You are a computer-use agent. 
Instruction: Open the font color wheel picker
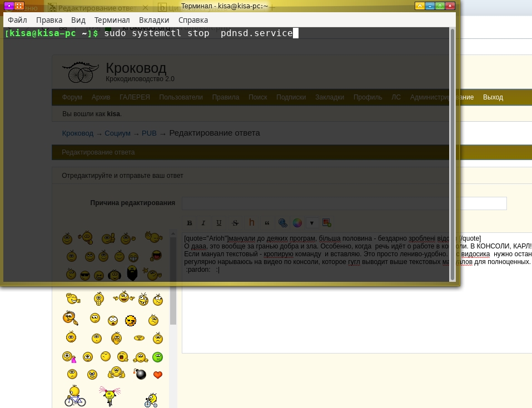[298, 223]
